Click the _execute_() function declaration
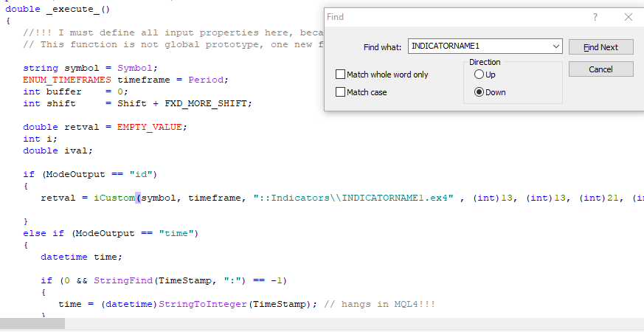The height and width of the screenshot is (332, 644). tap(78, 9)
